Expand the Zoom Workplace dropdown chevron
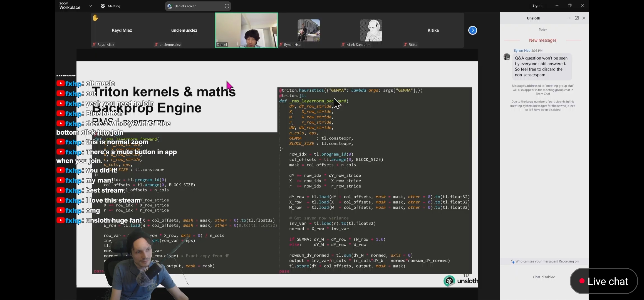 91,6
